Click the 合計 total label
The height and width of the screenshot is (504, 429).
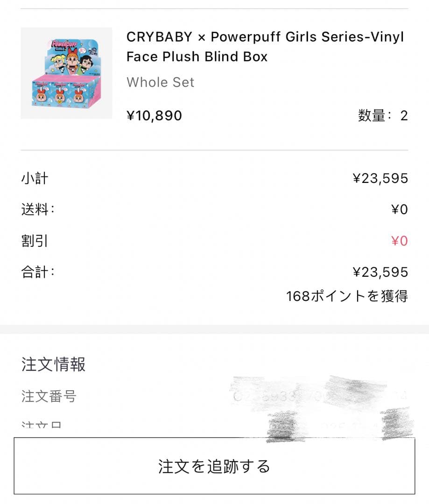click(37, 272)
